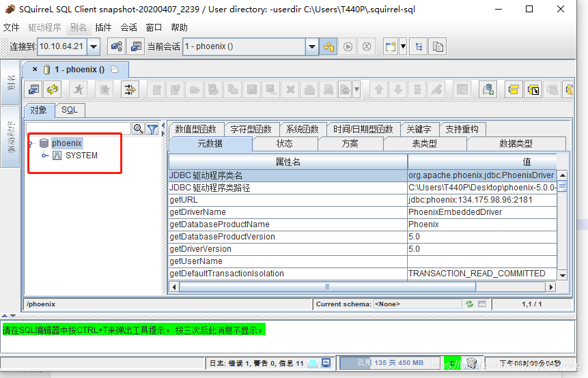This screenshot has width=588, height=378.
Task: Close the 1 - phoenix () session tab
Action: pyautogui.click(x=35, y=70)
